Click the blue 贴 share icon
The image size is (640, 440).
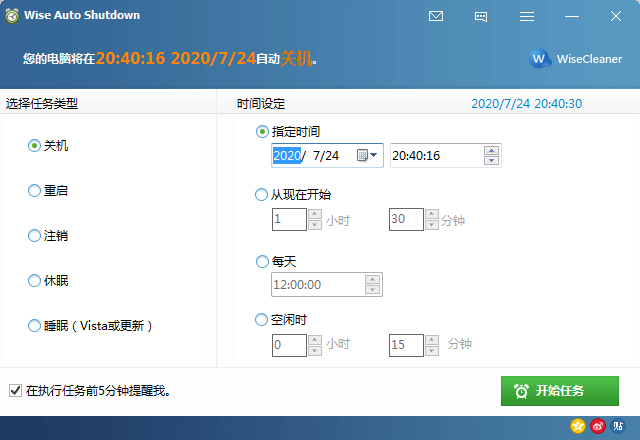coord(618,426)
